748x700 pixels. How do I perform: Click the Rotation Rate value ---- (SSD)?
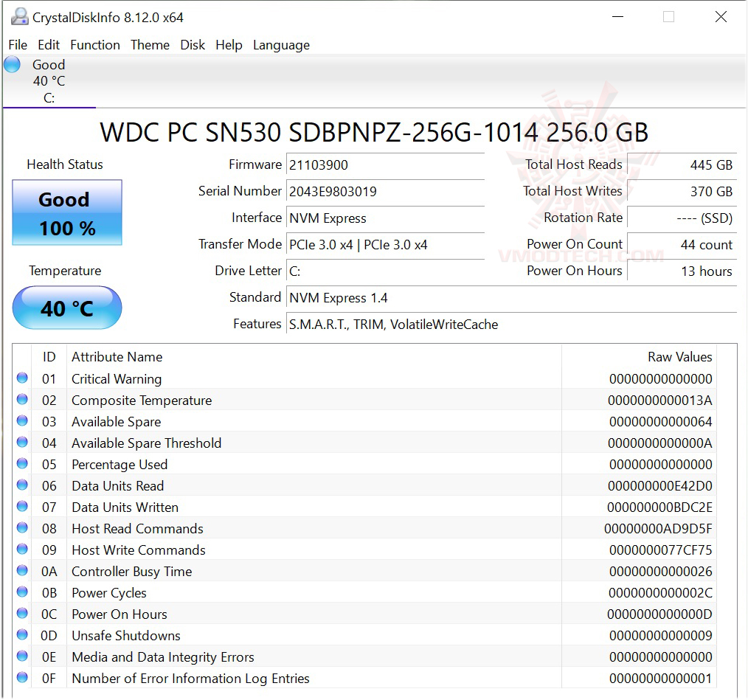(x=682, y=218)
